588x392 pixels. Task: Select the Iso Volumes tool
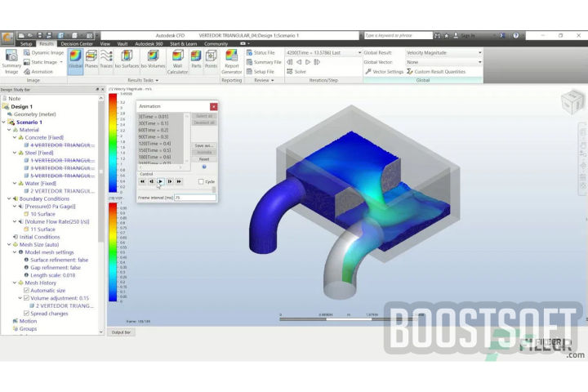click(153, 59)
